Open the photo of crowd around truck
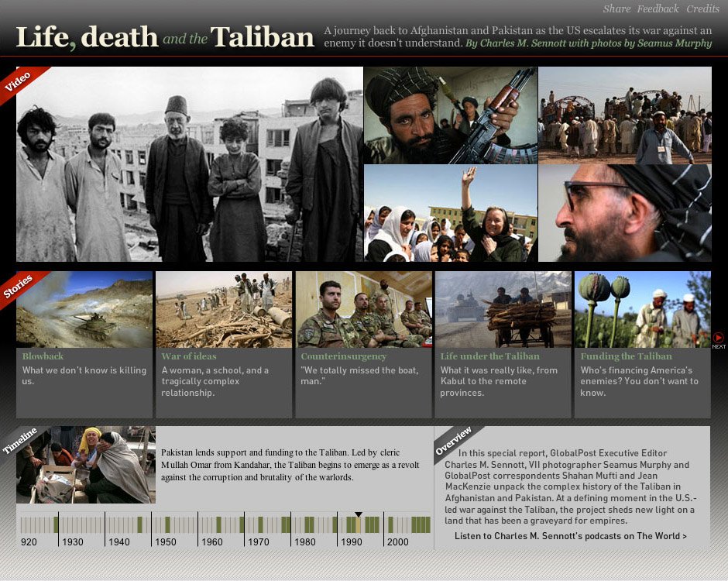This screenshot has width=728, height=581. tap(625, 115)
